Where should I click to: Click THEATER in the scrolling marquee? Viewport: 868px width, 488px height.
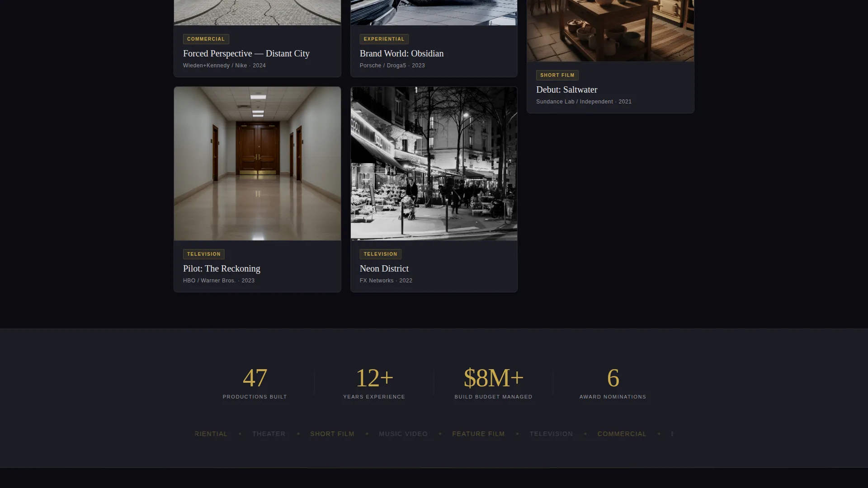(269, 434)
